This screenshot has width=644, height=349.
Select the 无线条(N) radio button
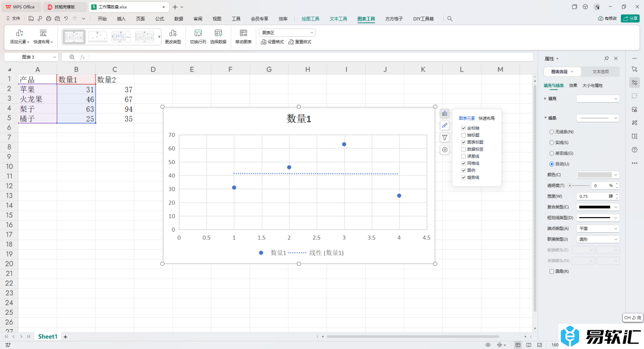pos(551,131)
